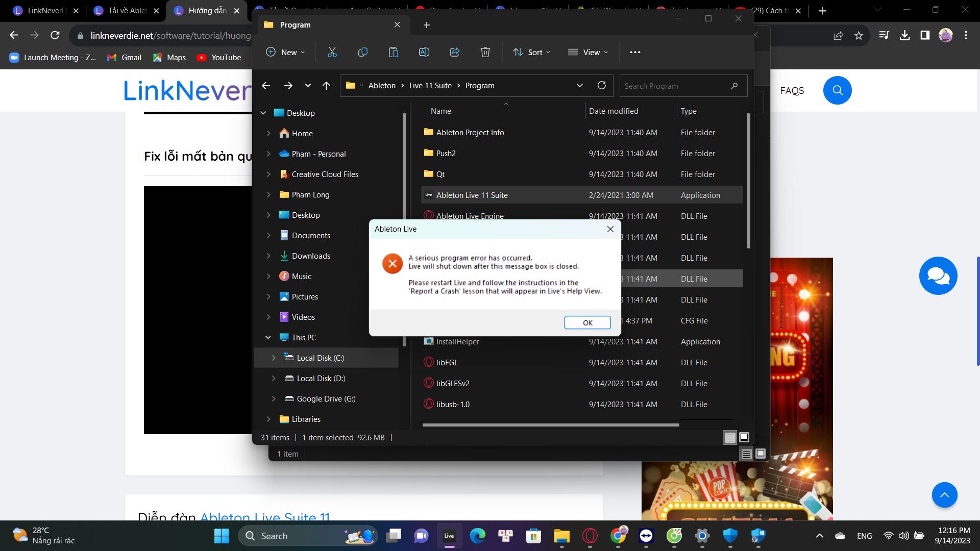Image resolution: width=980 pixels, height=551 pixels.
Task: Open Gmail bookmark in Chrome
Action: tap(124, 58)
